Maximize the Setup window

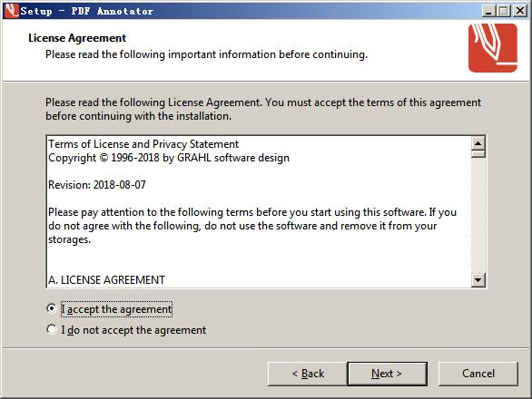point(504,11)
